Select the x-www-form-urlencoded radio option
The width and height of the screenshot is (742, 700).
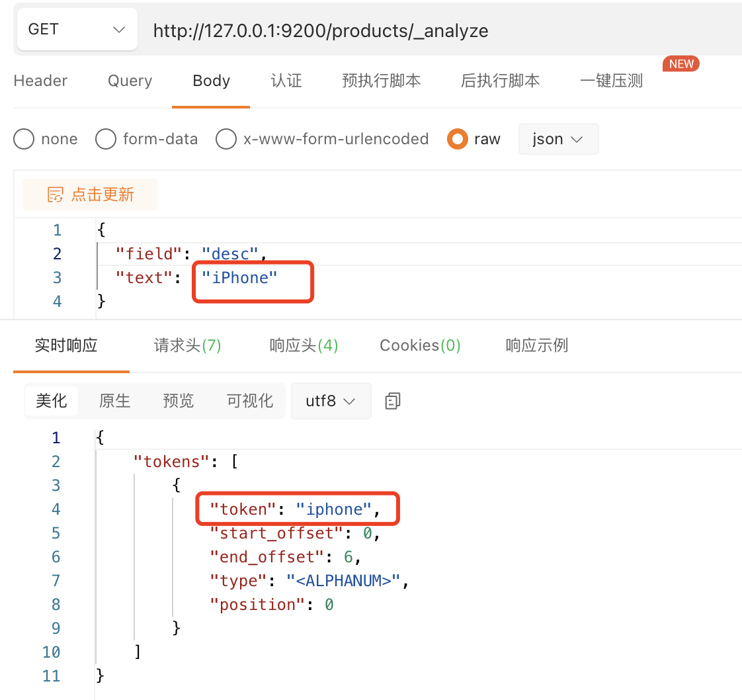(226, 139)
